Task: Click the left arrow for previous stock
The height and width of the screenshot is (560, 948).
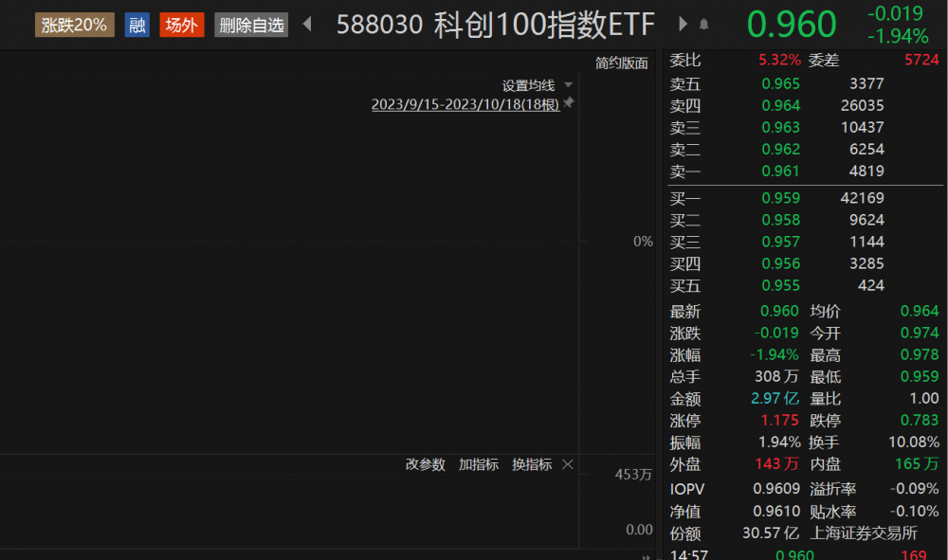Action: (x=307, y=25)
